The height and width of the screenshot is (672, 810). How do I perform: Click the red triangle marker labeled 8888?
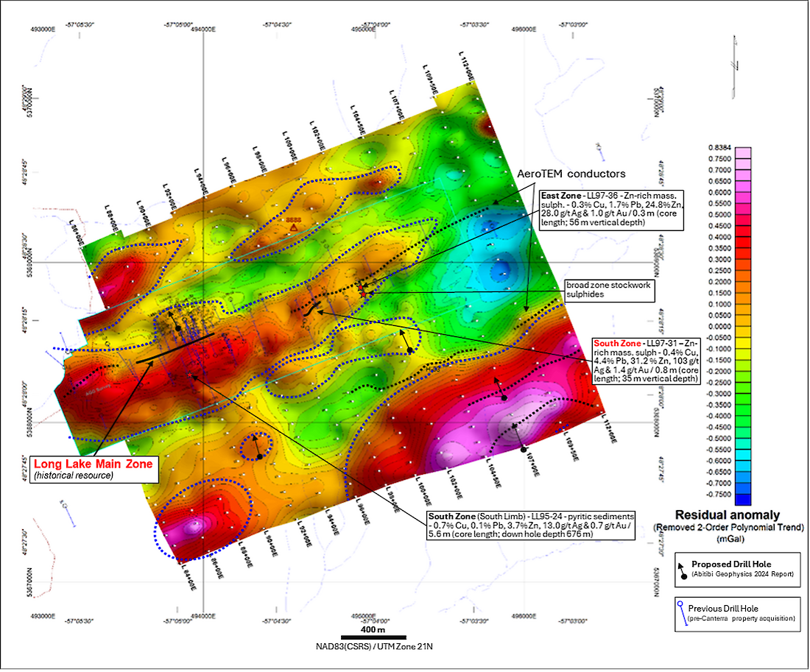[x=293, y=228]
